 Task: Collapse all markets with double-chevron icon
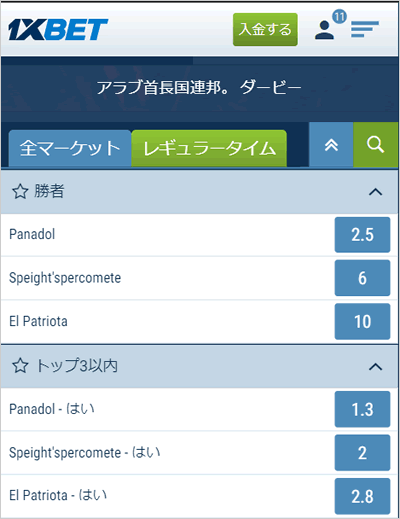331,145
